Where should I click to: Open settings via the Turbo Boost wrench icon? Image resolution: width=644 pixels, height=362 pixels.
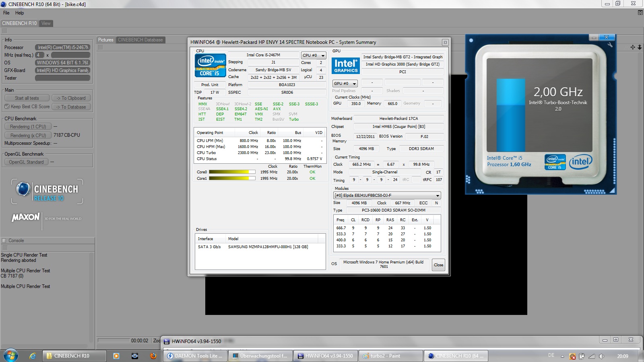point(610,45)
